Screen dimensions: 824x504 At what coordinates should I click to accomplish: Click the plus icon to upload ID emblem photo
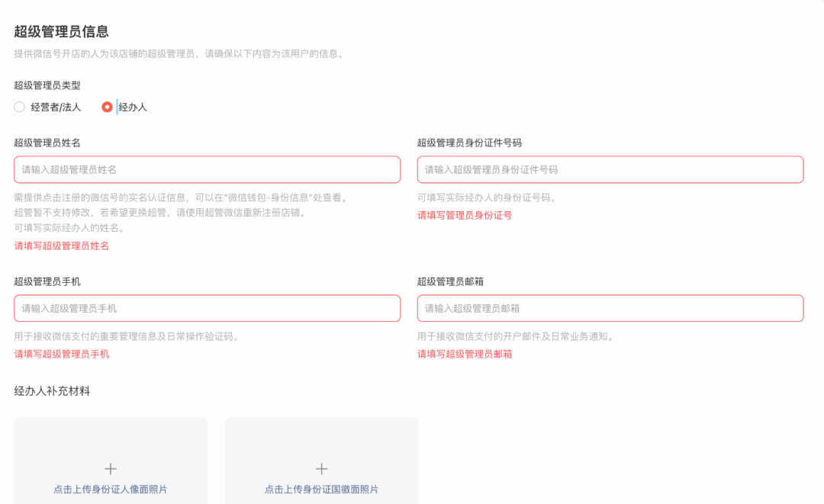[321, 469]
